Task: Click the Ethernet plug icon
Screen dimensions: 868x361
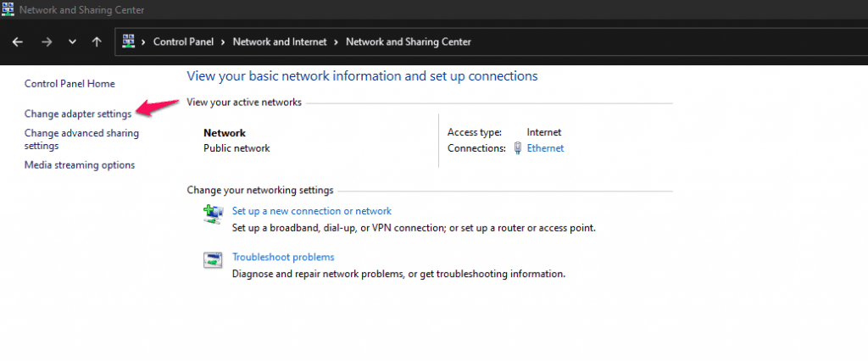Action: (517, 148)
